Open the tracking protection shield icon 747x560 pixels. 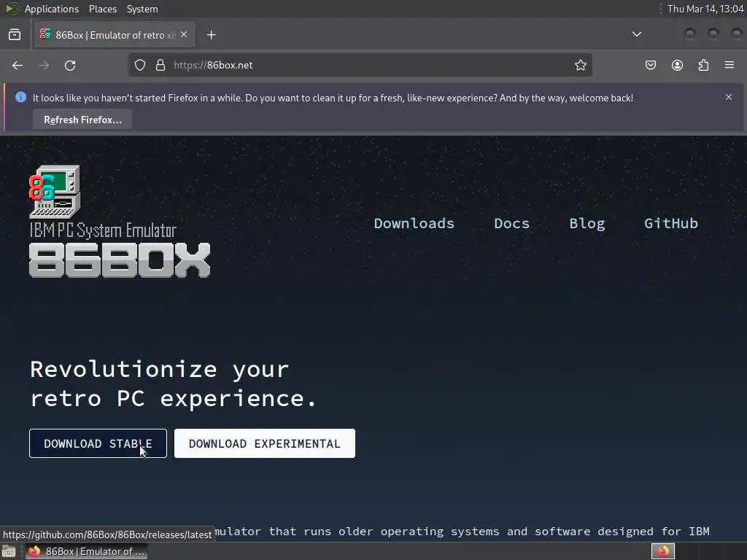pyautogui.click(x=139, y=65)
